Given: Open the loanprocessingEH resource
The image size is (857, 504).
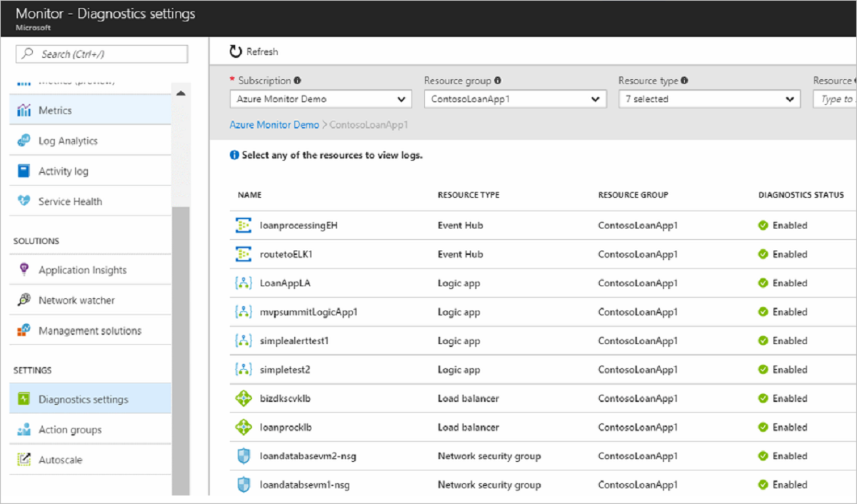Looking at the screenshot, I should [x=299, y=226].
